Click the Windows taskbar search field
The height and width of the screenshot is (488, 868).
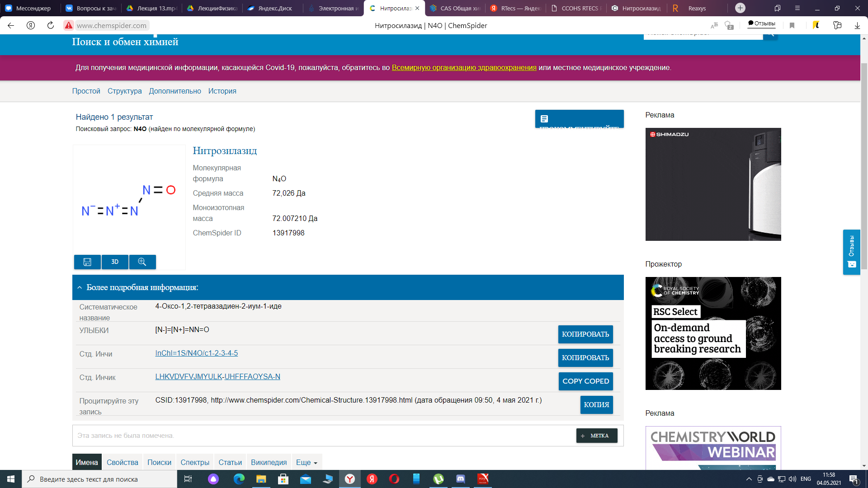(x=99, y=479)
